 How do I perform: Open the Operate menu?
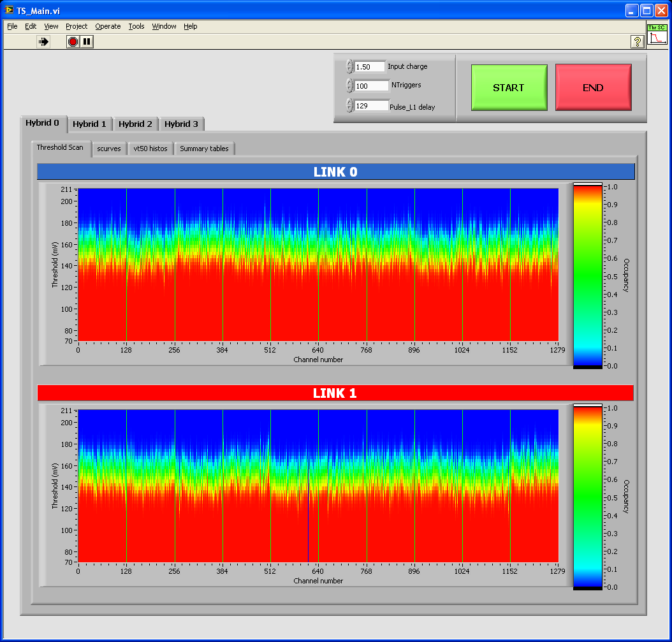pos(108,26)
